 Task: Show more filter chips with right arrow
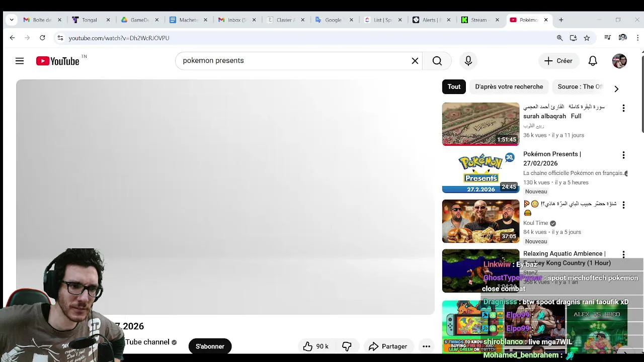[616, 88]
